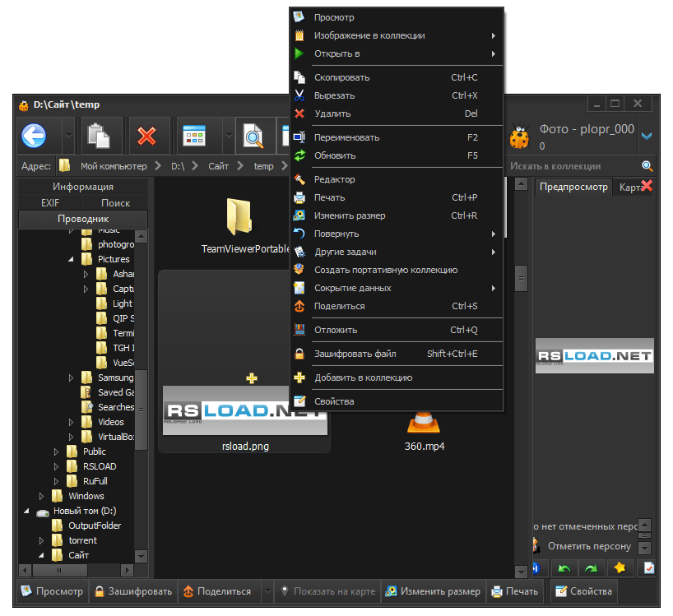
Task: Click the Отметить персону button
Action: [x=589, y=545]
